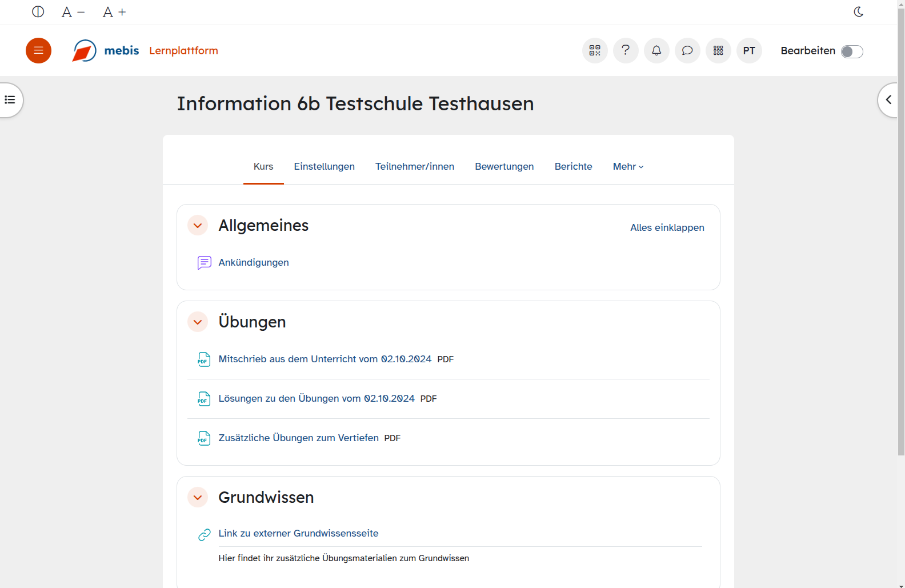The image size is (905, 588).
Task: Increase font size with A+ button
Action: tap(114, 12)
